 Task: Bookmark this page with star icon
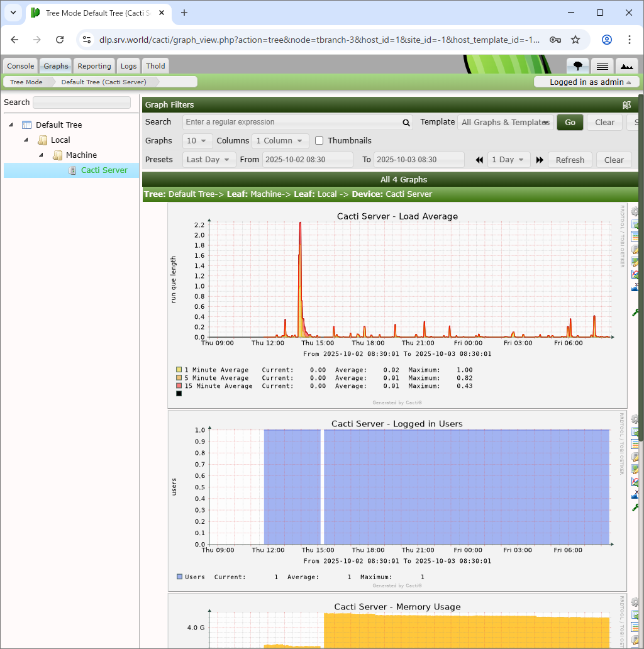[x=575, y=40]
